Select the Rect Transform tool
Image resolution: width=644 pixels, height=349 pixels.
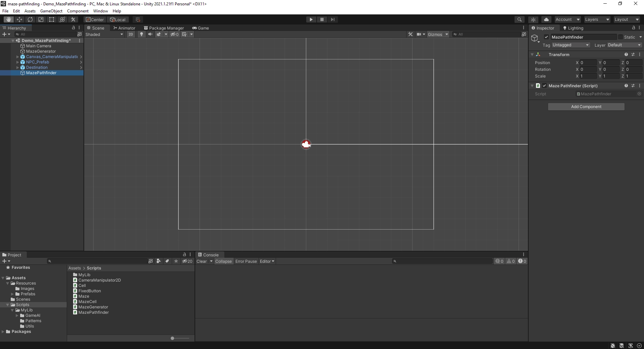[51, 19]
